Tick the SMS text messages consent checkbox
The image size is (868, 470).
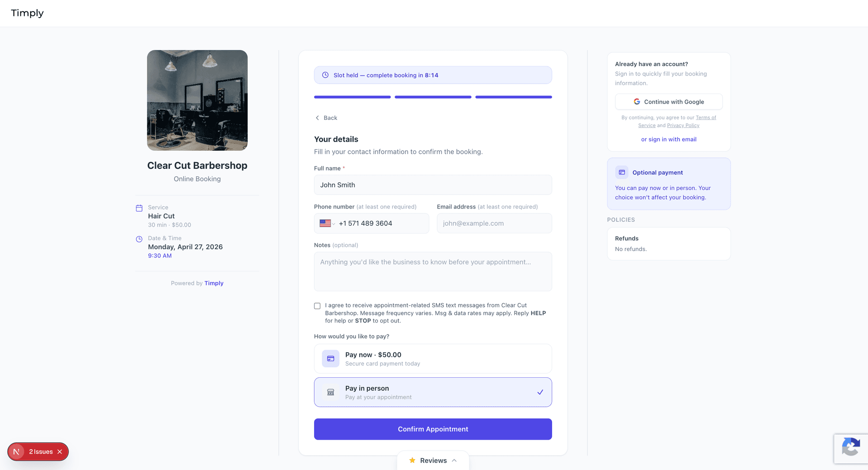(x=317, y=306)
